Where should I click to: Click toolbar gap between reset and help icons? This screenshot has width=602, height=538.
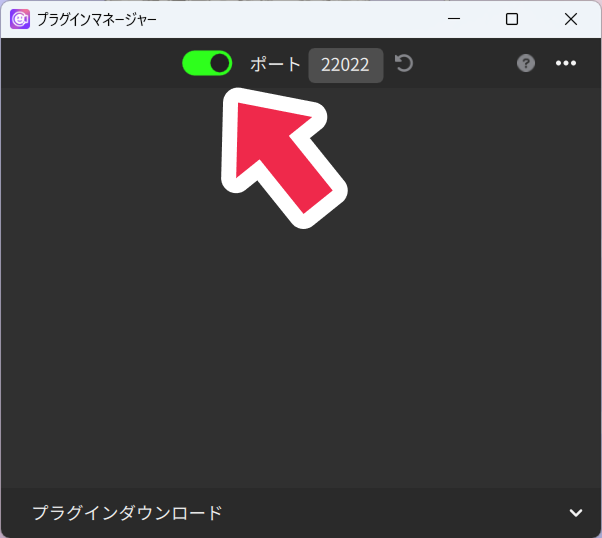pyautogui.click(x=465, y=63)
